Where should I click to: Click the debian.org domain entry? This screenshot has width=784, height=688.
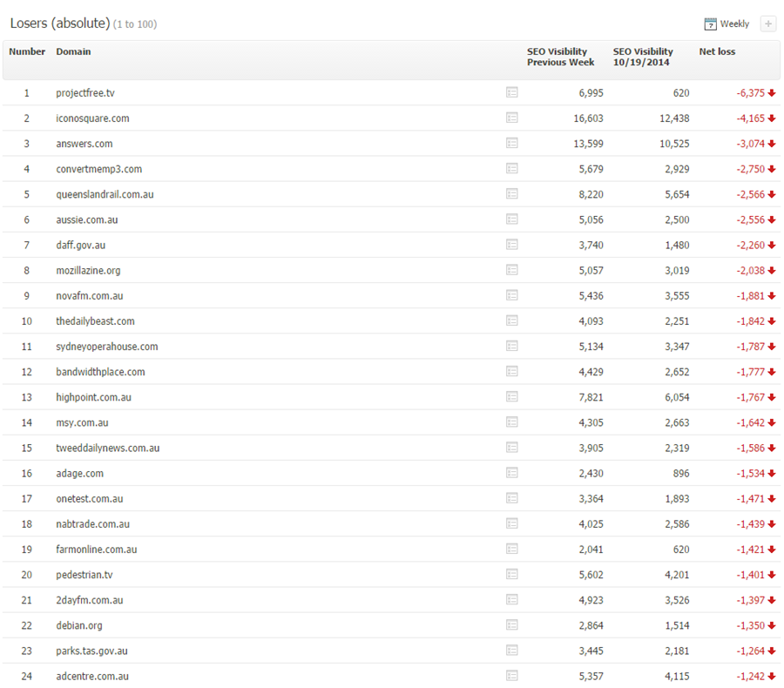(79, 625)
